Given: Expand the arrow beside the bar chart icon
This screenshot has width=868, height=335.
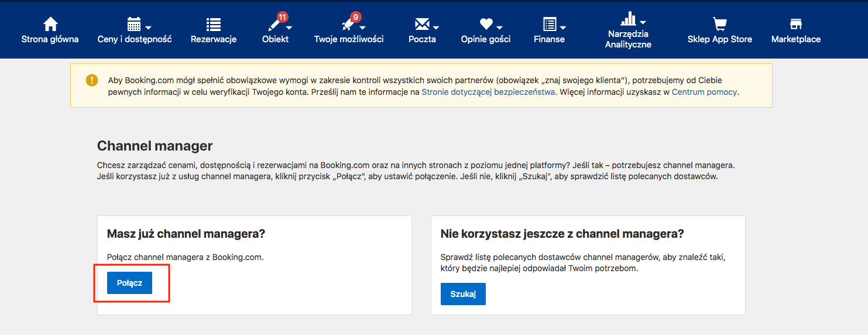Looking at the screenshot, I should coord(643,22).
